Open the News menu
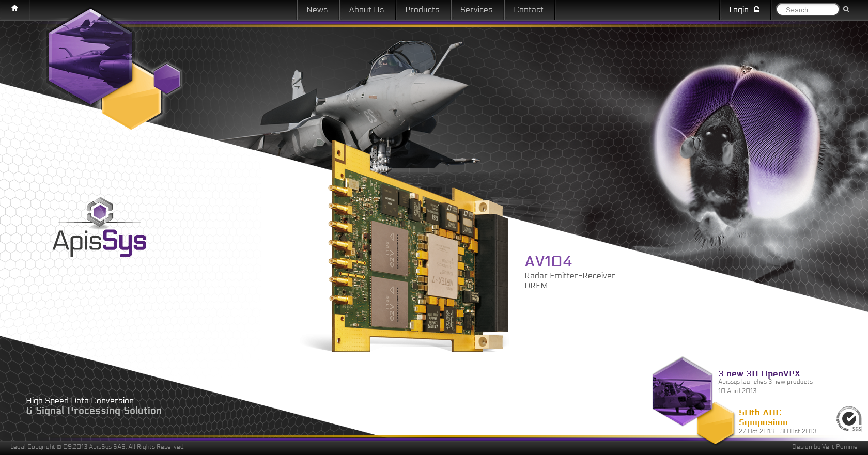This screenshot has height=455, width=868. pos(317,10)
